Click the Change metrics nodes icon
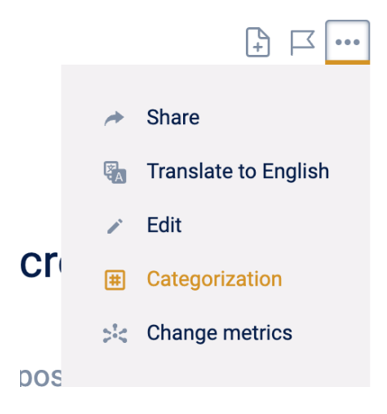This screenshot has width=387, height=414. 115,333
